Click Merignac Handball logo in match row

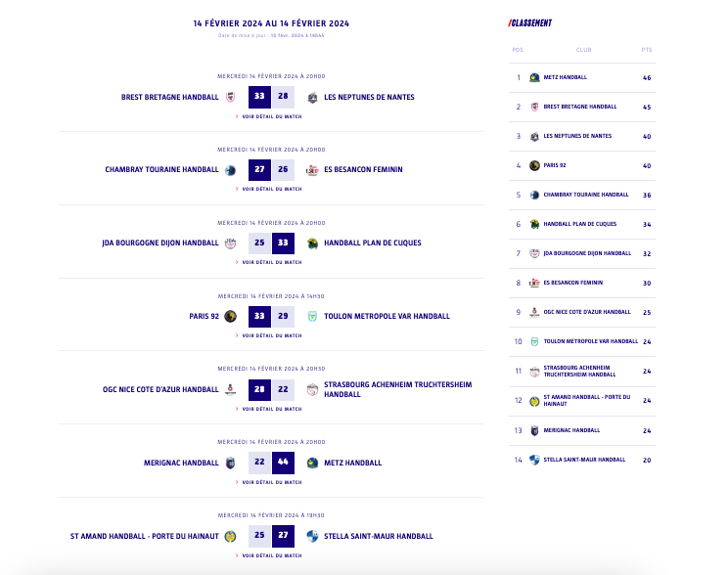click(x=230, y=463)
